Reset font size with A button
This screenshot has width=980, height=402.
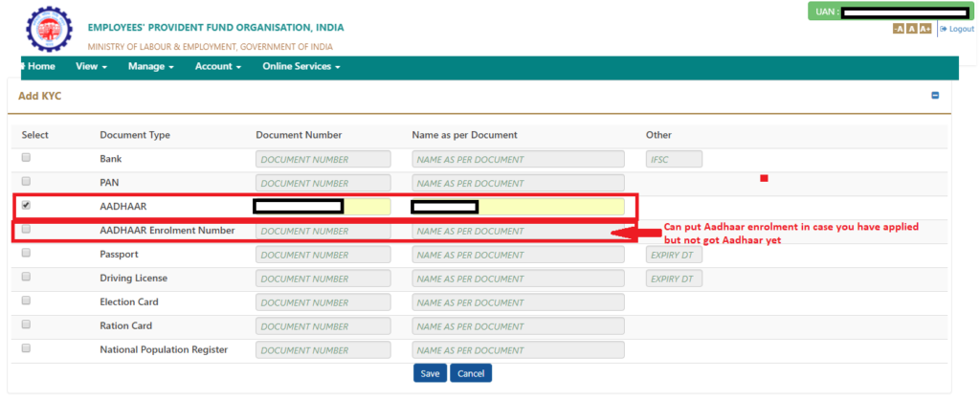pos(911,29)
